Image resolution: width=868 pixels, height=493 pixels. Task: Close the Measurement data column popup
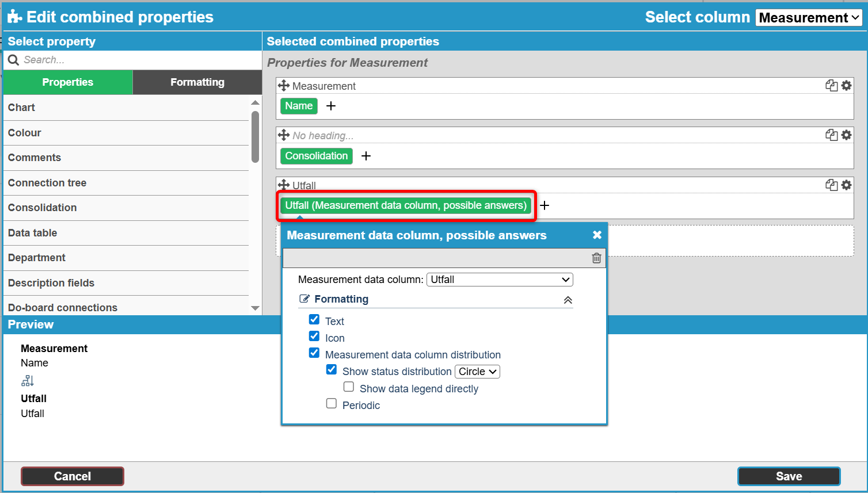(x=597, y=235)
